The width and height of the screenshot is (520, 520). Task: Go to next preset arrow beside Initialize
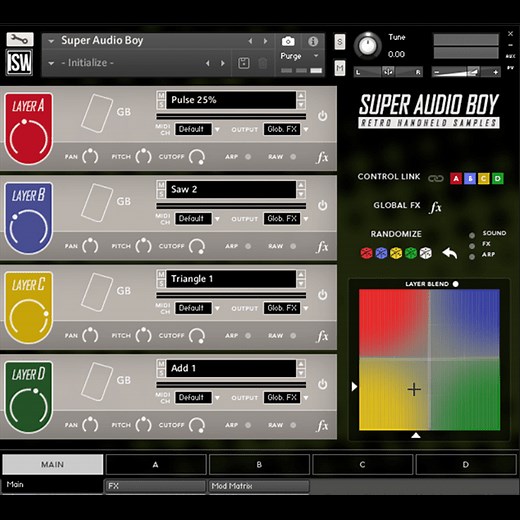click(223, 63)
